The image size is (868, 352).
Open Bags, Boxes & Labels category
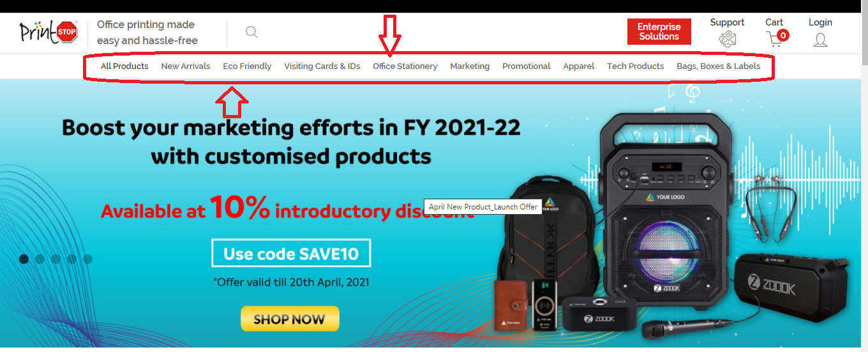tap(719, 66)
